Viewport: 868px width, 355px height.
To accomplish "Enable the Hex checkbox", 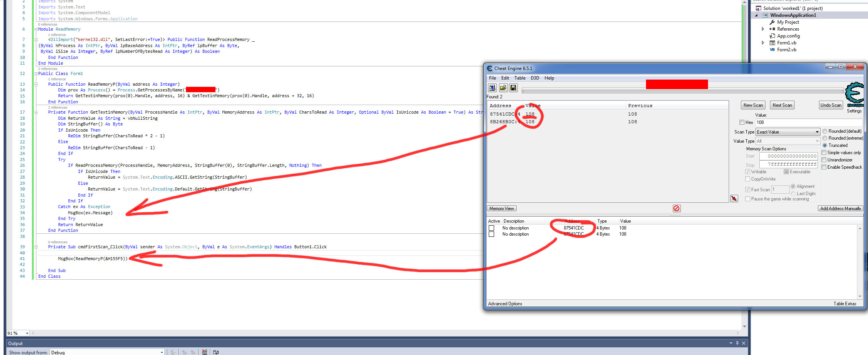I will (742, 122).
